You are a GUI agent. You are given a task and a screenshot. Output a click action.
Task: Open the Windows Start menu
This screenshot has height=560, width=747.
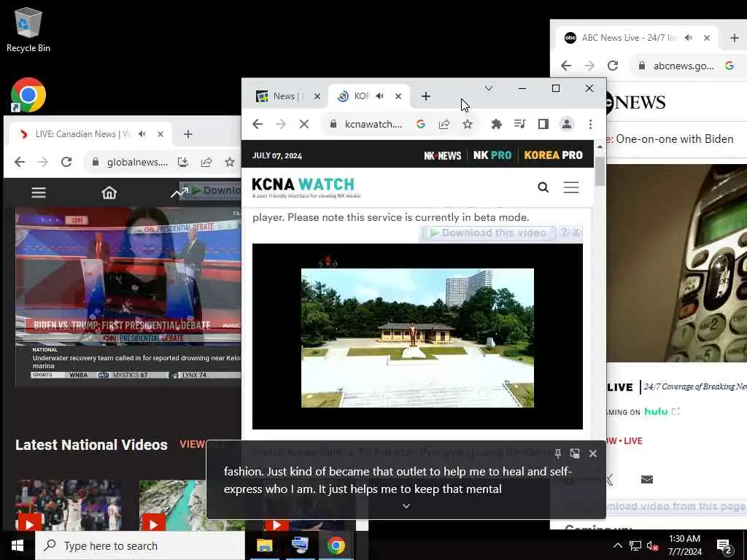[18, 545]
